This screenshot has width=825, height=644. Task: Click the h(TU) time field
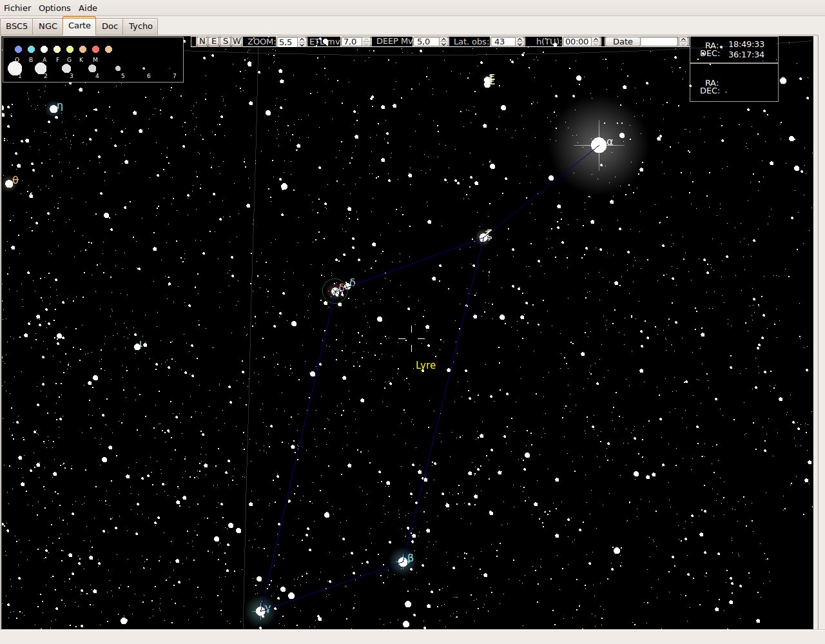(x=576, y=42)
